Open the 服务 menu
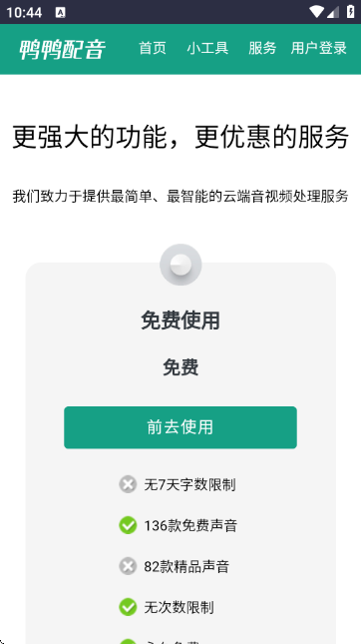Screen dimensions: 361x644 262,48
